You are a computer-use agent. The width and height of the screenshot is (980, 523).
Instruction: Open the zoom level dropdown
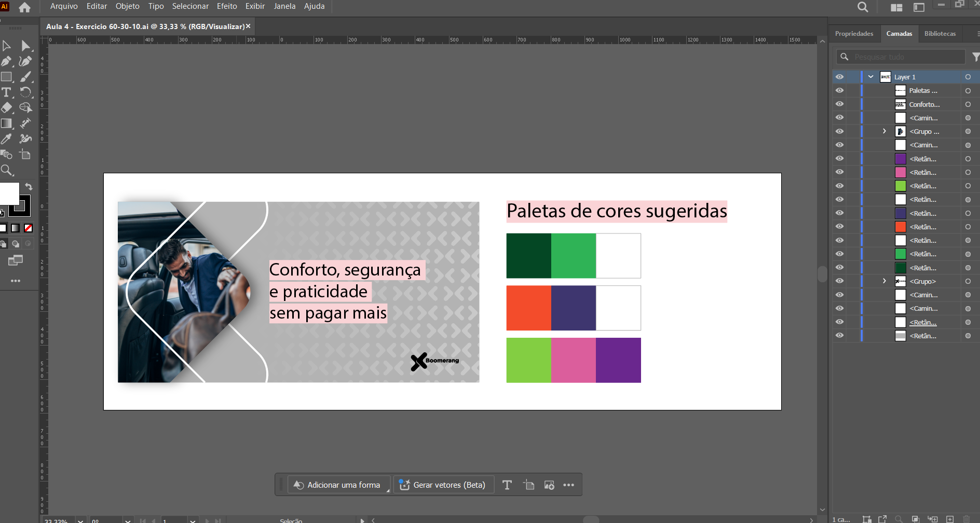80,520
